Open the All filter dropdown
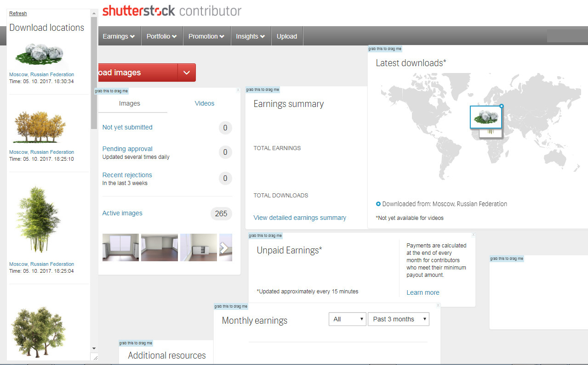588x365 pixels. 347,319
